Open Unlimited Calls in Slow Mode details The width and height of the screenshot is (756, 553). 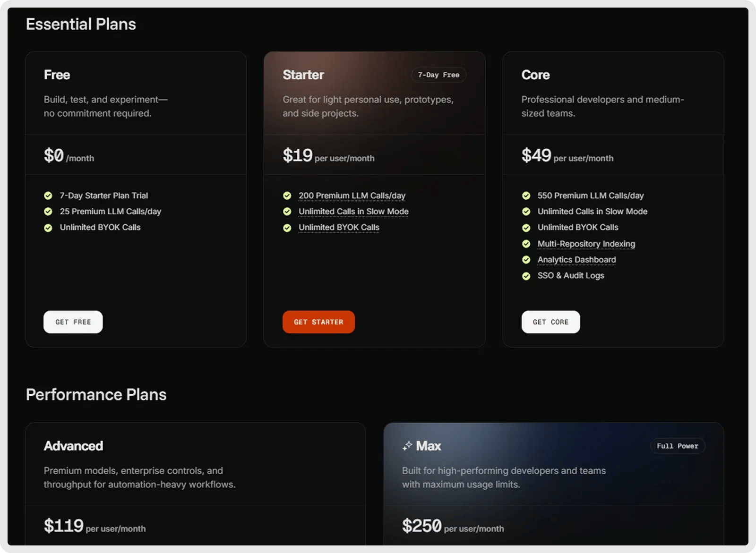tap(353, 211)
